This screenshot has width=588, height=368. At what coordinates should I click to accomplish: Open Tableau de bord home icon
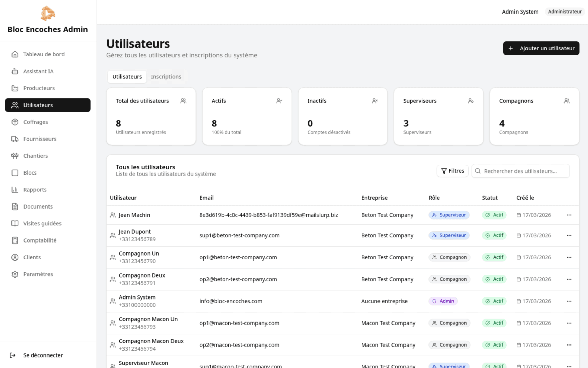coord(15,54)
